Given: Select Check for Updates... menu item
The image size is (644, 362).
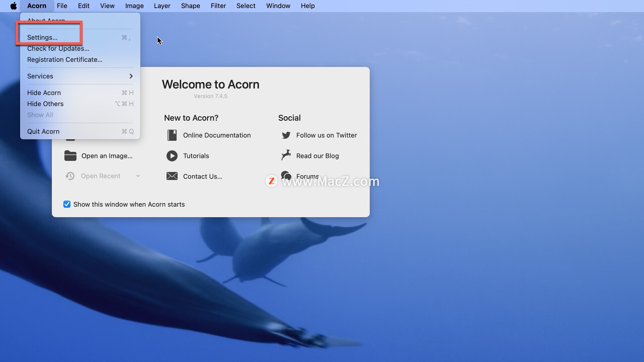Looking at the screenshot, I should click(x=80, y=48).
